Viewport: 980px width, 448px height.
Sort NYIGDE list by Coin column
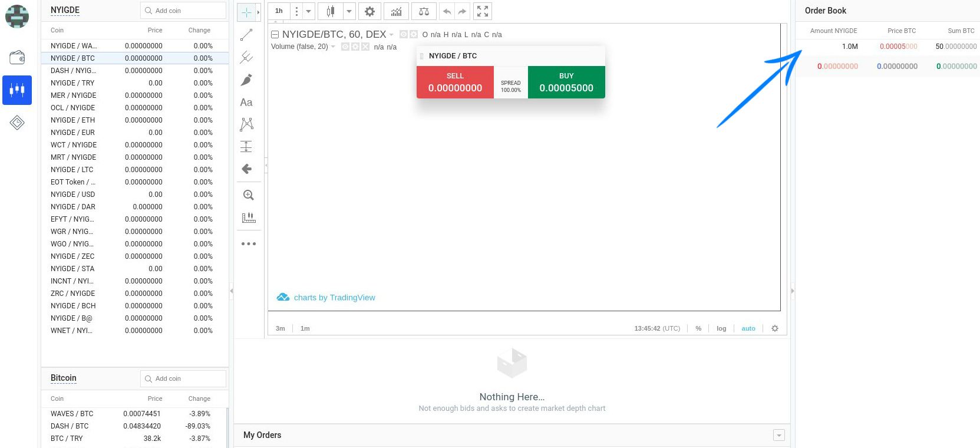tap(57, 30)
